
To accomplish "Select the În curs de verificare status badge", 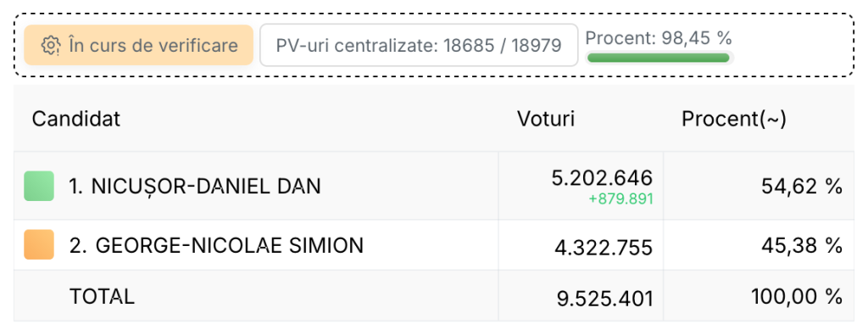I will [x=138, y=45].
